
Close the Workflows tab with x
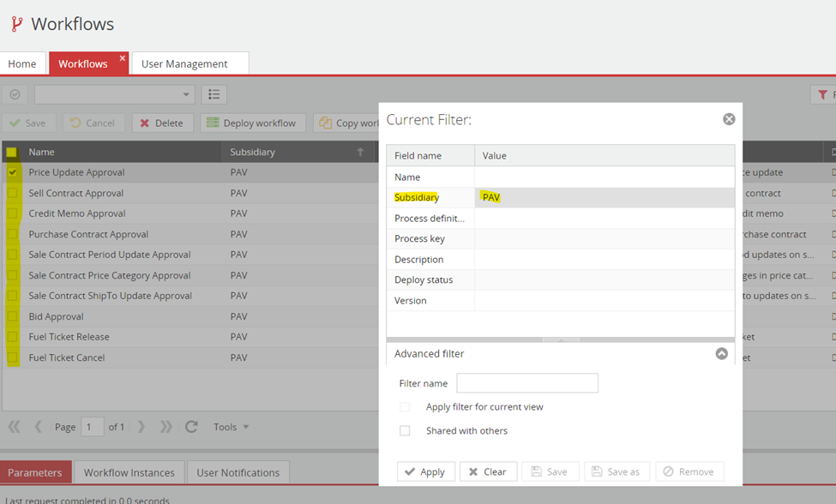coord(123,58)
